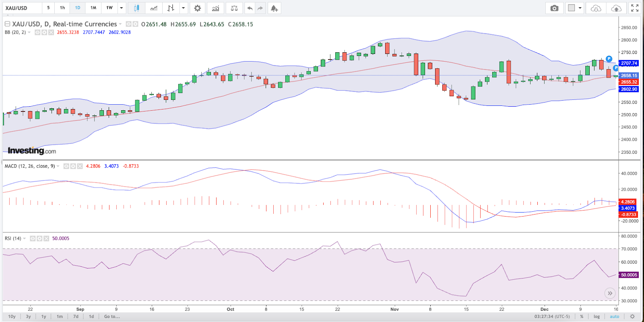Image resolution: width=644 pixels, height=322 pixels.
Task: Open the indicators chart icon
Action: (216, 8)
